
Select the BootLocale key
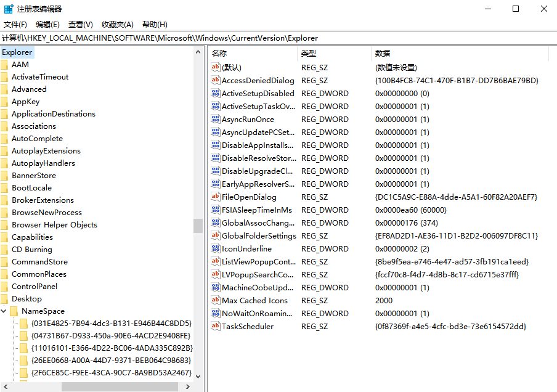click(31, 187)
